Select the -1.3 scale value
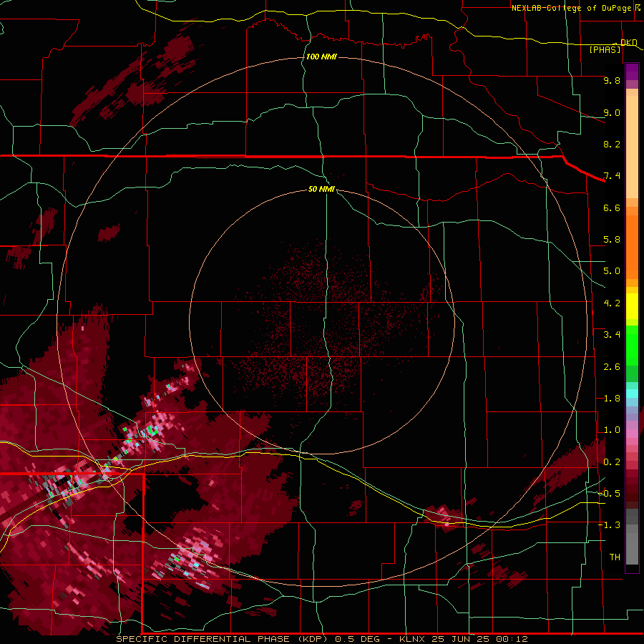Screen dimensions: 644x644 click(609, 525)
